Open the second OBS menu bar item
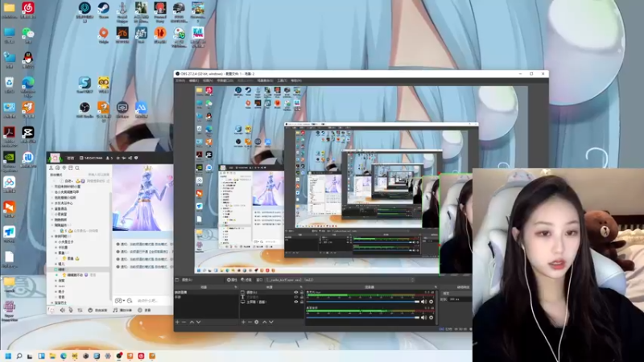Screen dimensions: 644x362 coord(194,80)
